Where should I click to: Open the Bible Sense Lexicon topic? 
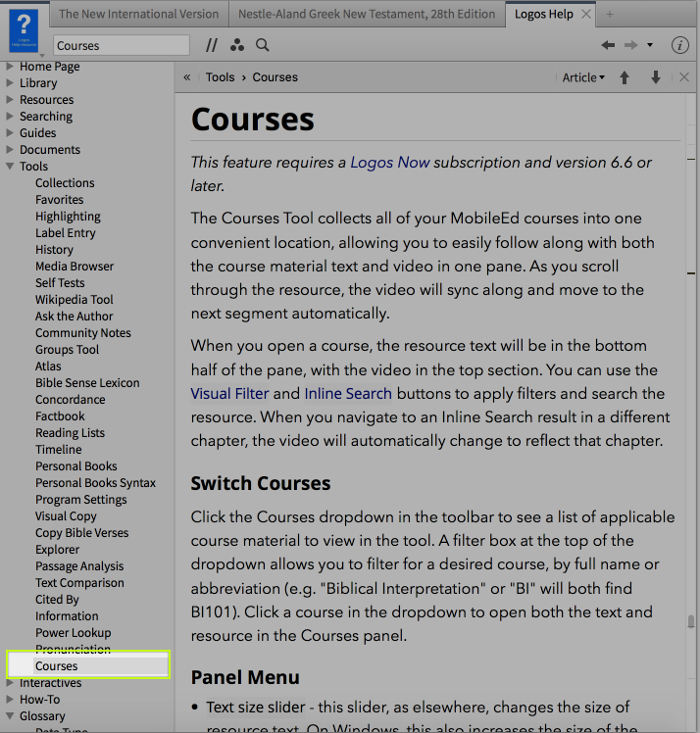(x=87, y=383)
